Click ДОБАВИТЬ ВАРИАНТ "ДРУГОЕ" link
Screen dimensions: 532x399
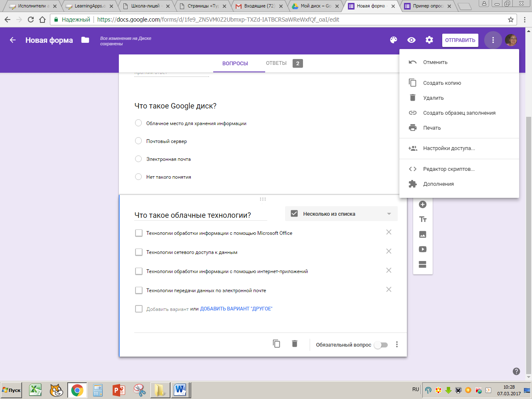236,309
